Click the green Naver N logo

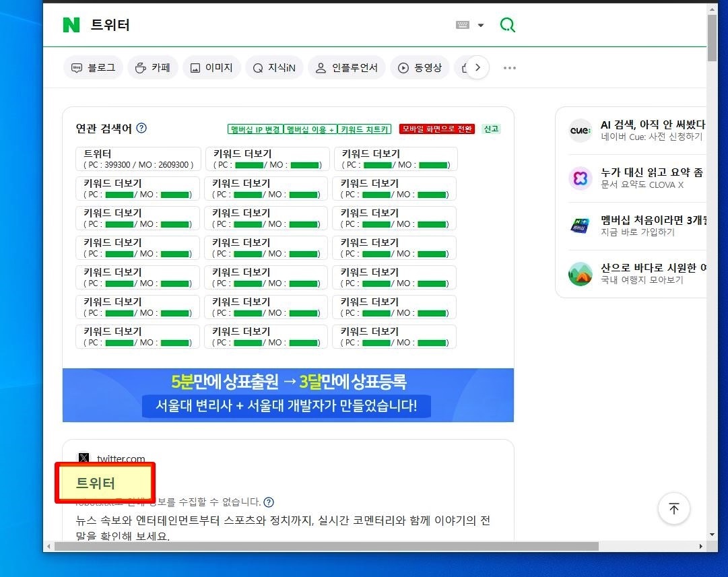[71, 25]
